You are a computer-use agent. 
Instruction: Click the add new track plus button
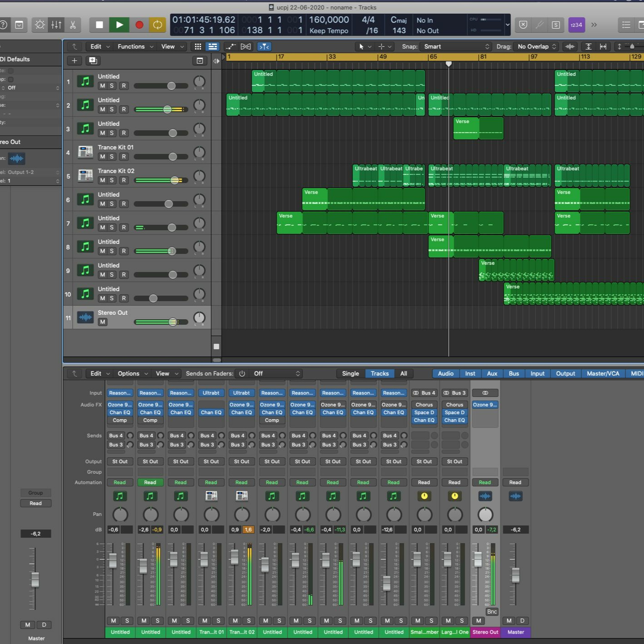(x=74, y=60)
